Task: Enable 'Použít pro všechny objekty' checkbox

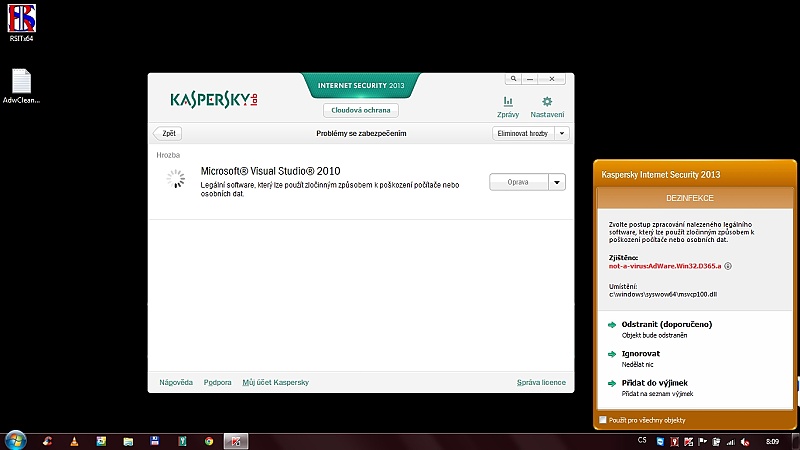Action: [603, 420]
